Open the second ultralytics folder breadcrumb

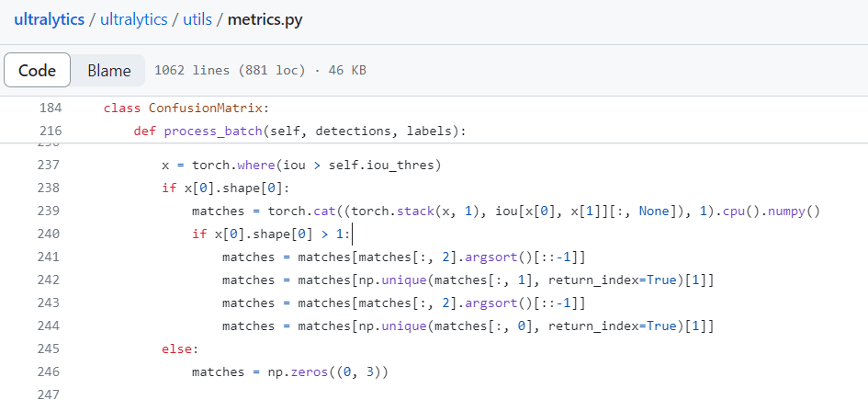[x=133, y=19]
